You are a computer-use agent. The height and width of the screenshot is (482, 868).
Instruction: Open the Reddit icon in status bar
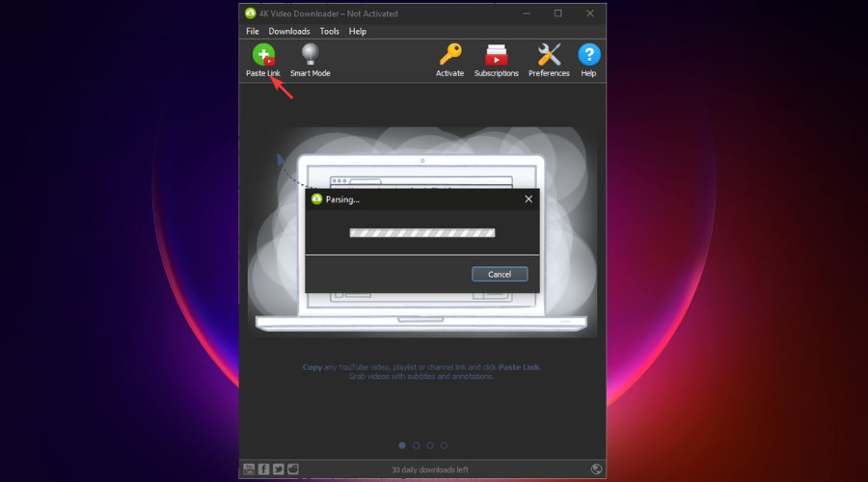pyautogui.click(x=293, y=469)
